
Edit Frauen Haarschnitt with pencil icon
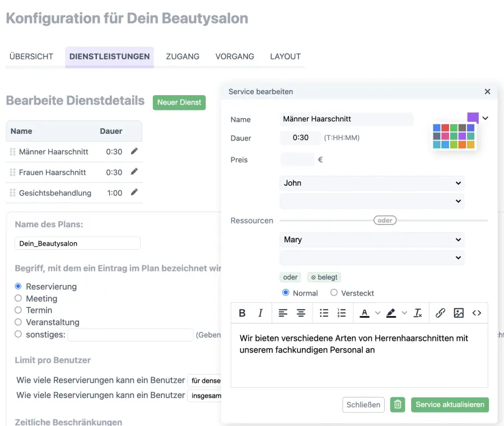coord(134,172)
